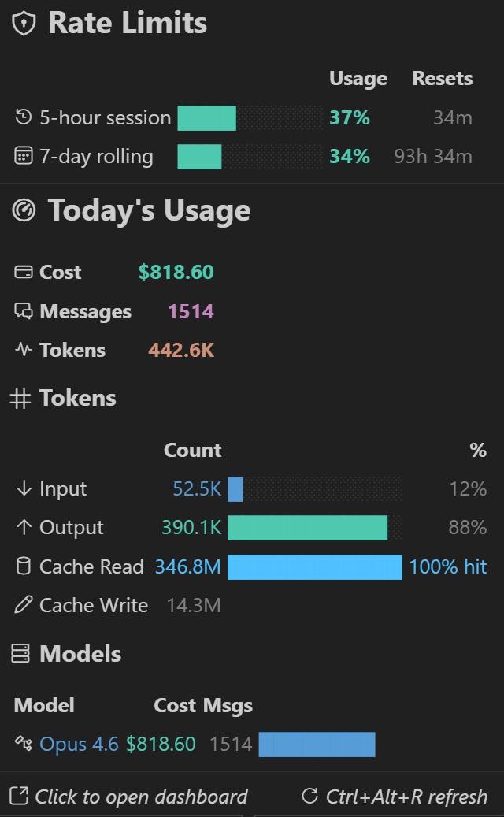Screen dimensions: 504x817
Task: Click the 5-hour session progress bar
Action: point(252,117)
